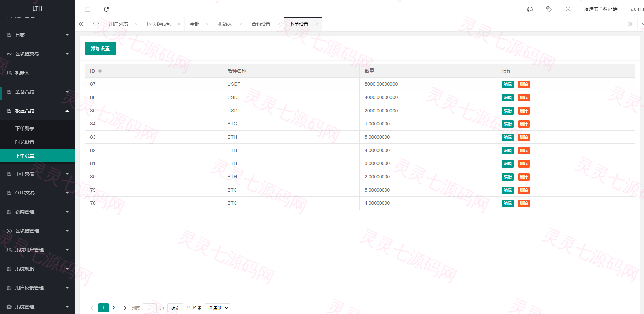This screenshot has width=644, height=314.
Task: Expand 新闻管理 sidebar menu
Action: point(37,212)
